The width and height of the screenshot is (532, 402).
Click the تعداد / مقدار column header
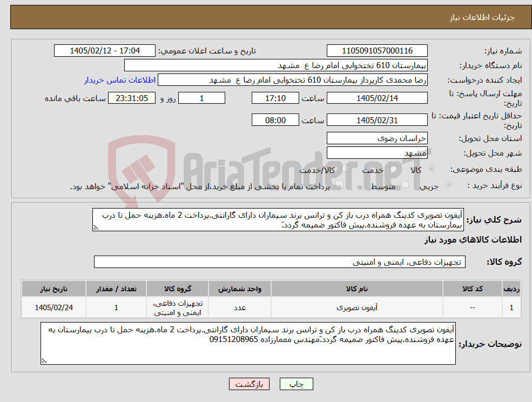click(116, 289)
